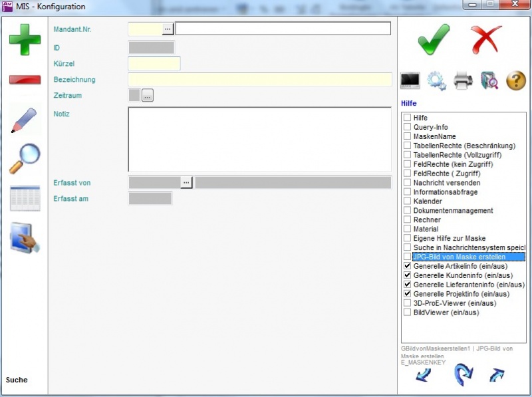
Task: Click inside the Notiz text area
Action: tap(259, 139)
